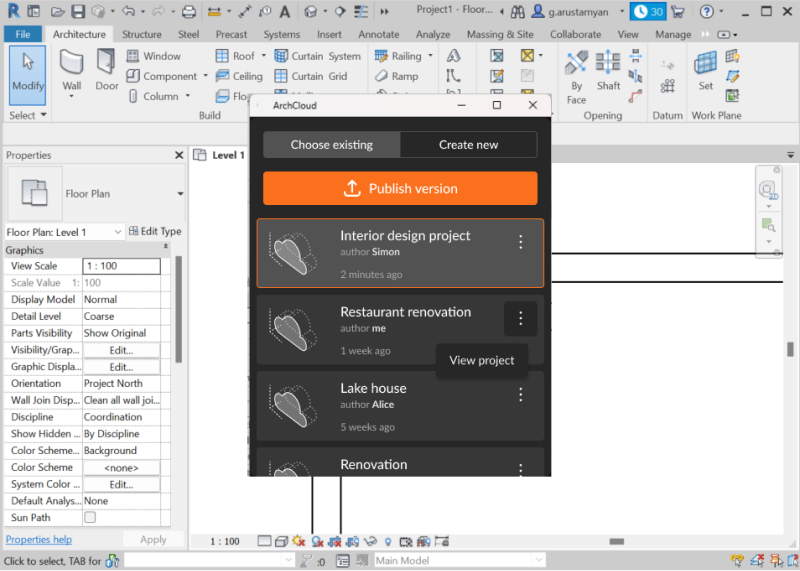Click the Curtain Grid tool
Image resolution: width=800 pixels, height=571 pixels.
point(310,76)
